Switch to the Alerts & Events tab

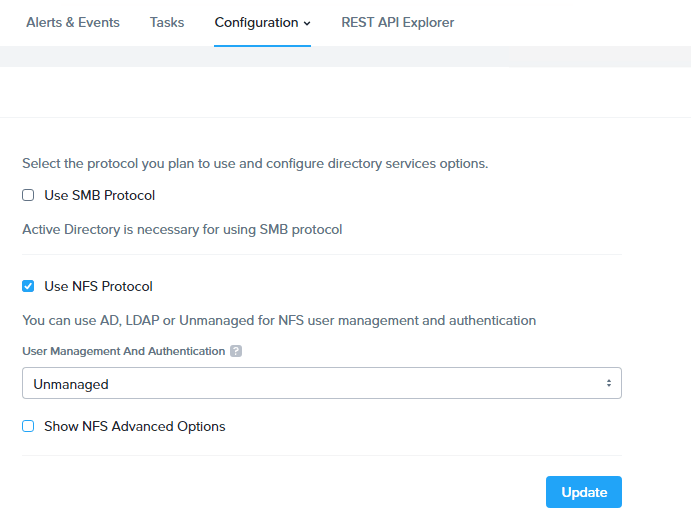[73, 22]
